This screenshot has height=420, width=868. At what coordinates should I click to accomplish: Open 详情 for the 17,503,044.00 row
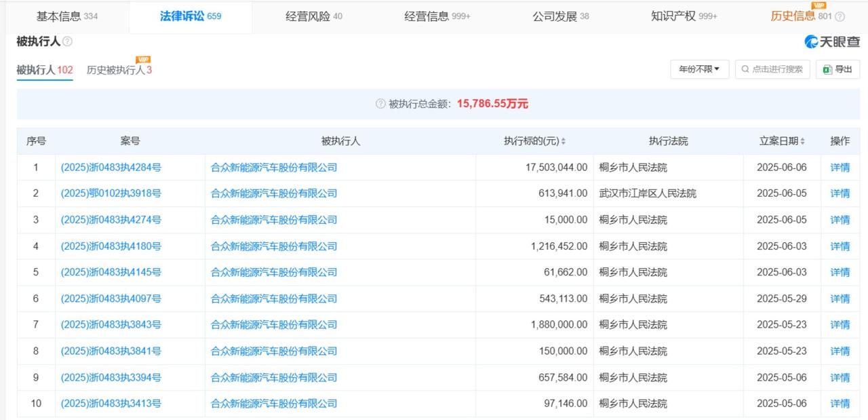coord(840,168)
